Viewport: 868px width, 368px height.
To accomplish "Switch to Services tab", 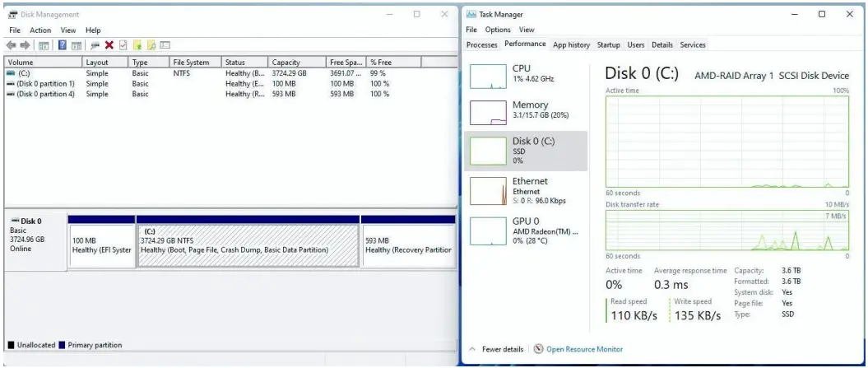I will point(693,45).
